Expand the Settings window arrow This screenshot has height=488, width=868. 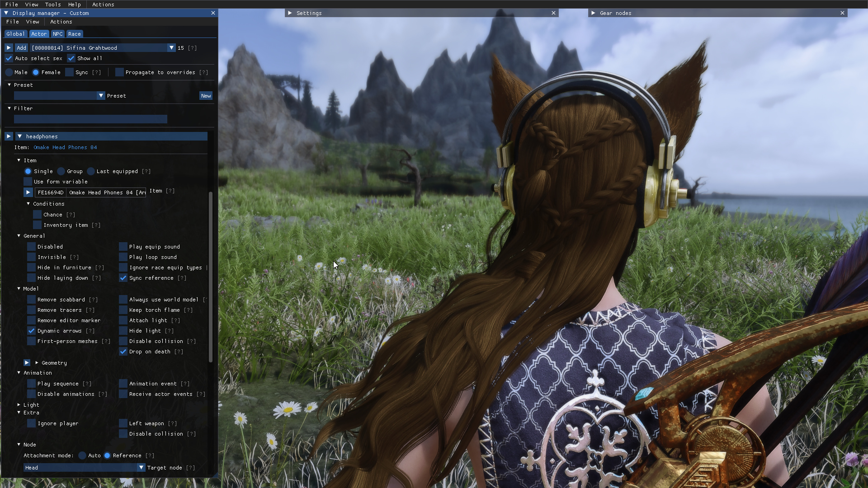tap(290, 13)
